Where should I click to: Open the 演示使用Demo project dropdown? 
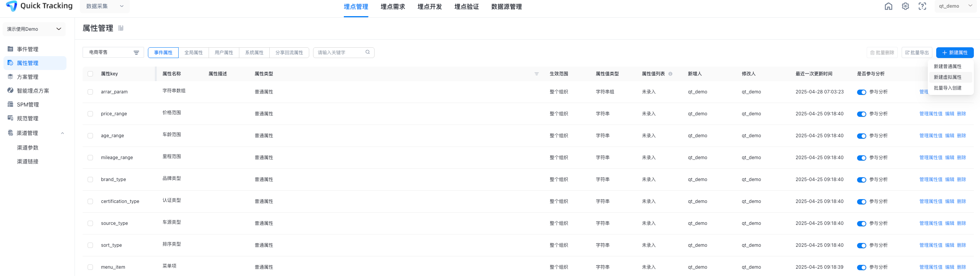(x=34, y=29)
